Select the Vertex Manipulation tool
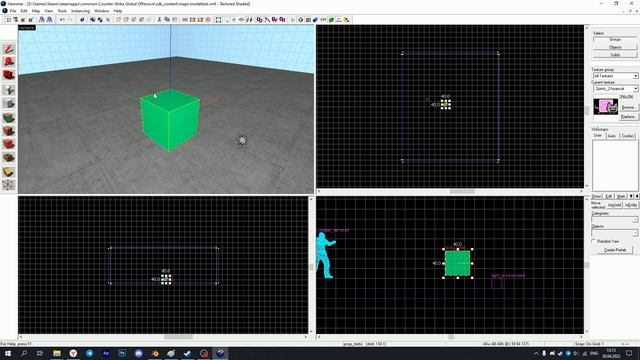Image resolution: width=640 pixels, height=360 pixels. pyautogui.click(x=9, y=185)
